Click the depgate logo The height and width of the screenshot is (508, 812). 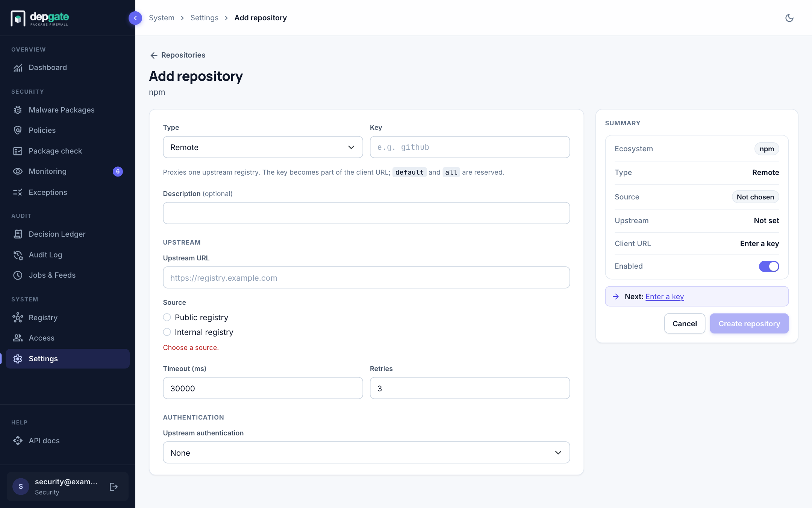(40, 18)
